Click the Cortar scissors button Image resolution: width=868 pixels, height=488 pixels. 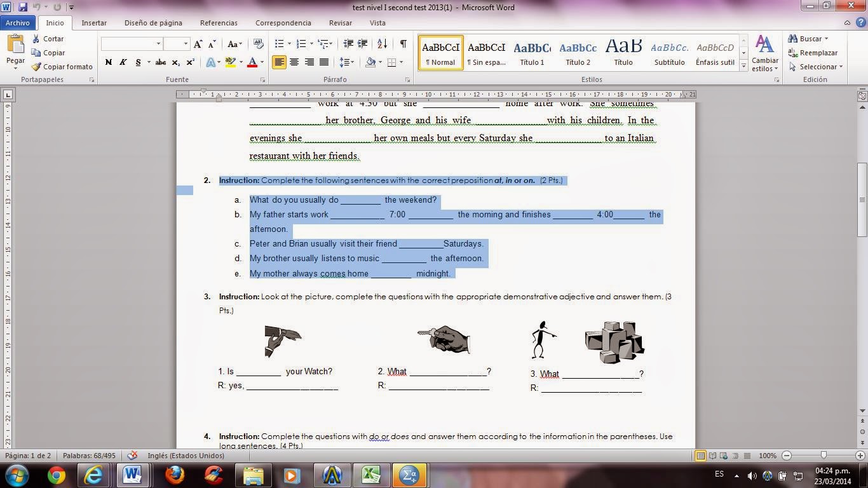point(48,39)
